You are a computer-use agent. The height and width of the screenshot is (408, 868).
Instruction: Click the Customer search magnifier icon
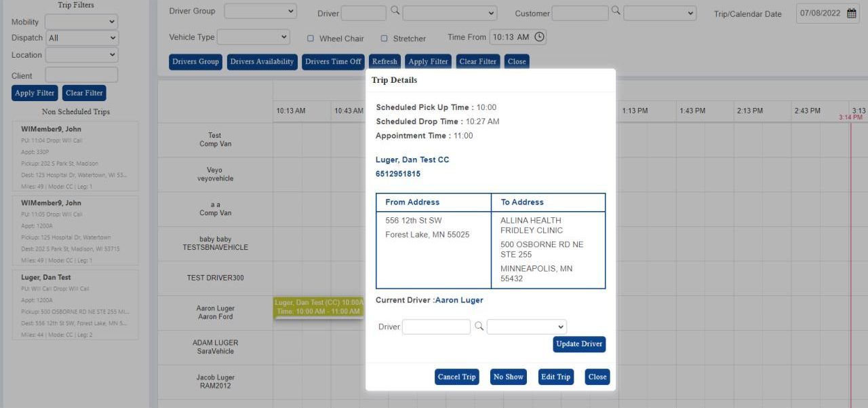pos(616,12)
